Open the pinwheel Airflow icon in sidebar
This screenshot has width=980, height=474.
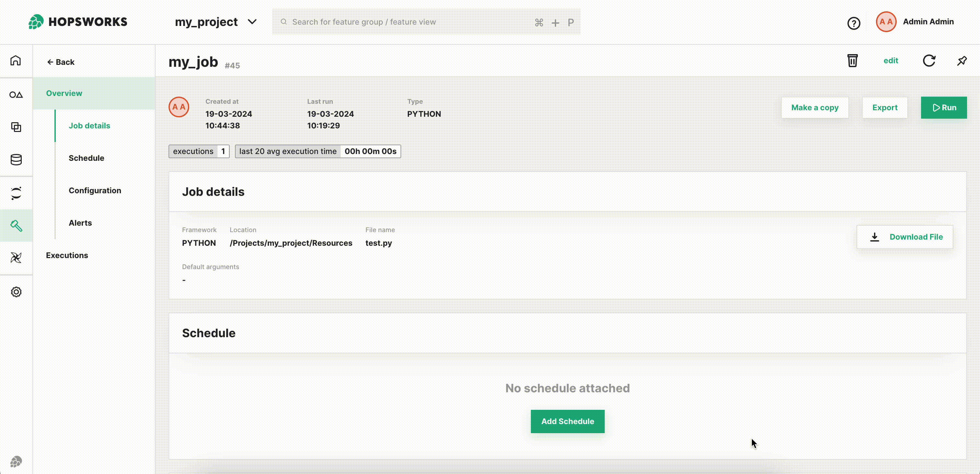coord(16,258)
